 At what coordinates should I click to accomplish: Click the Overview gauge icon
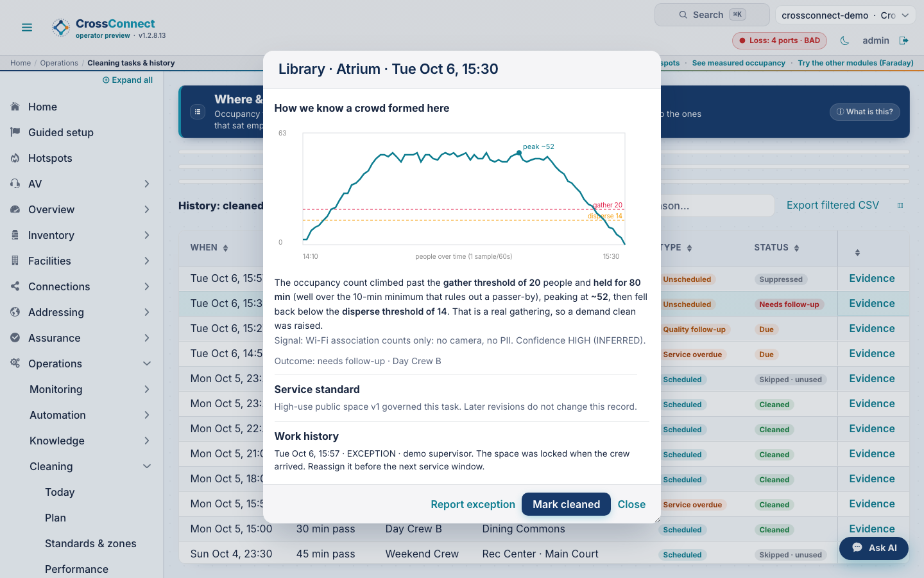click(x=15, y=209)
